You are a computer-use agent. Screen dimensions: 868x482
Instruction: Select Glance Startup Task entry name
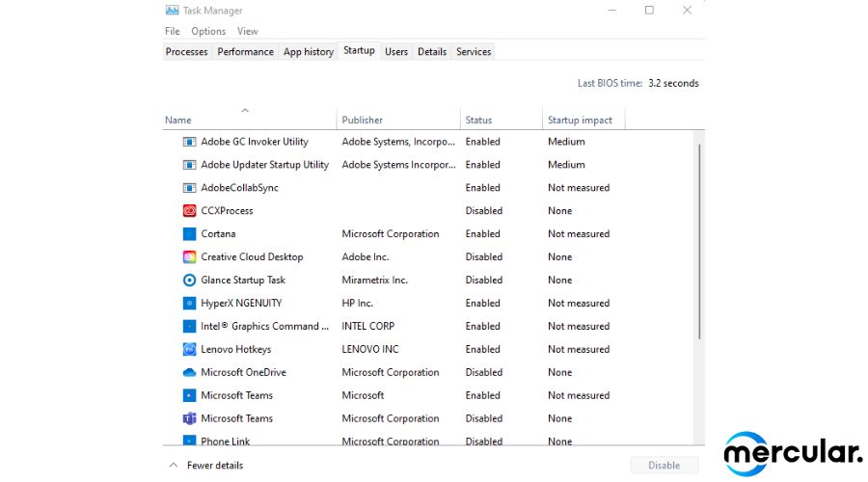coord(243,280)
